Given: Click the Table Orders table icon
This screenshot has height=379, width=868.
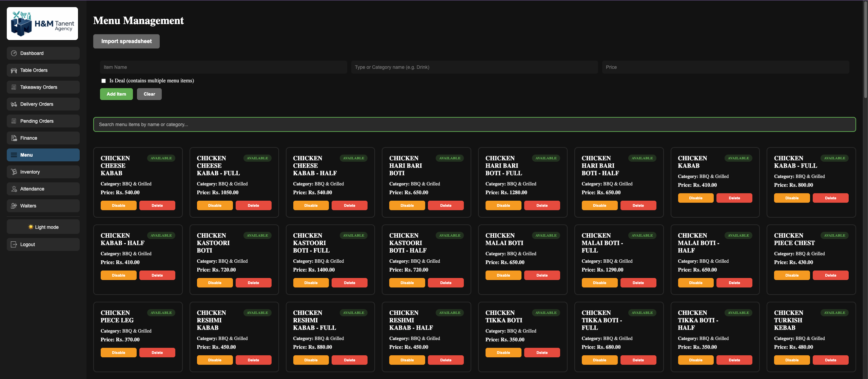Looking at the screenshot, I should pos(14,70).
